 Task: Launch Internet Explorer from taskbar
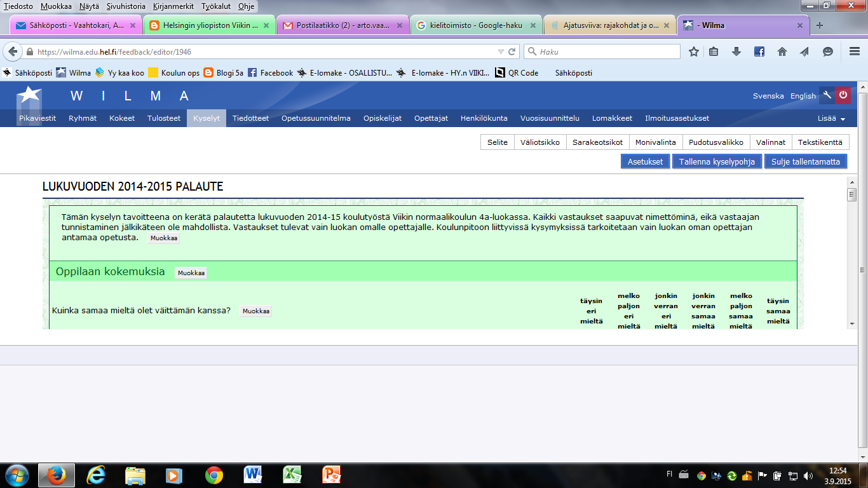pyautogui.click(x=97, y=475)
